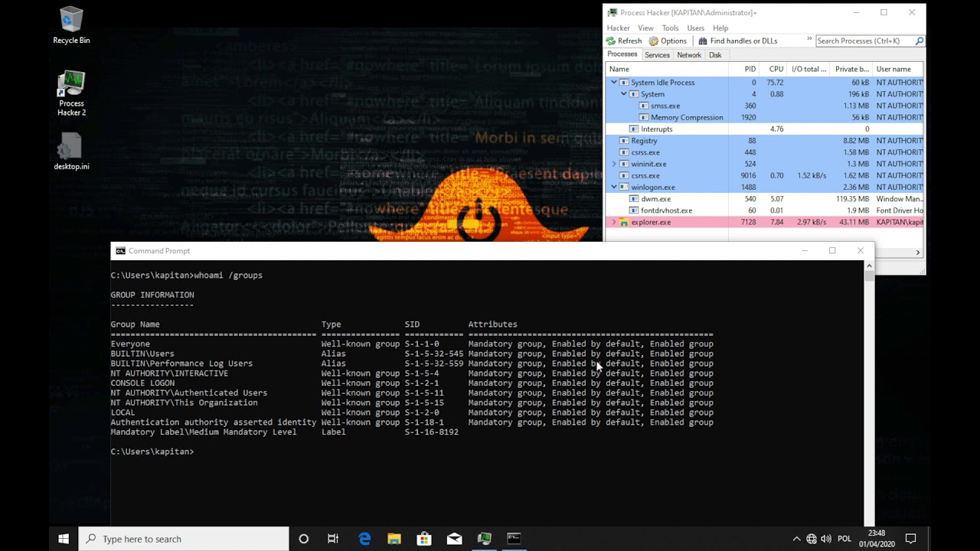Expand the Process Hacker toolbar overflow chevron
Viewport: 980px width, 551px height.
point(809,39)
